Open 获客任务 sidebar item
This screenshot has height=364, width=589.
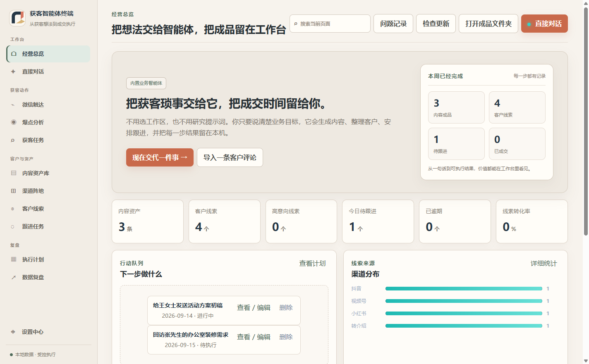point(48,140)
